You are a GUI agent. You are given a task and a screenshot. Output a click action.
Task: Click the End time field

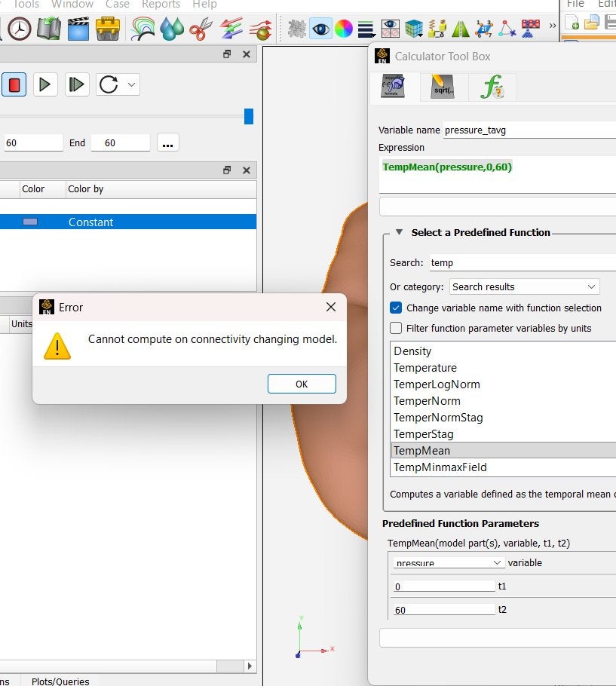click(x=121, y=143)
